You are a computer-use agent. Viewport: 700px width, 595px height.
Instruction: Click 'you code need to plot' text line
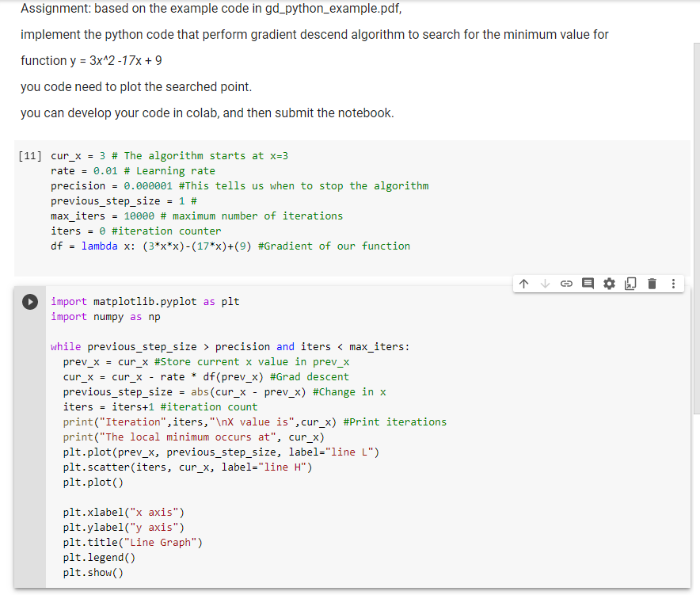pos(136,86)
